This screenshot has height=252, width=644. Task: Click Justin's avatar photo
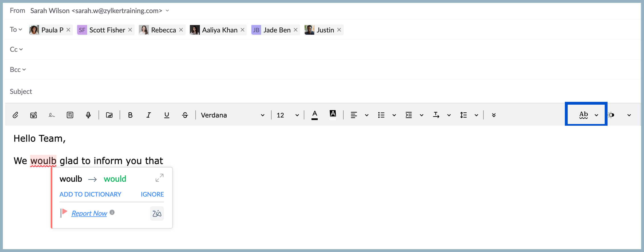point(309,30)
